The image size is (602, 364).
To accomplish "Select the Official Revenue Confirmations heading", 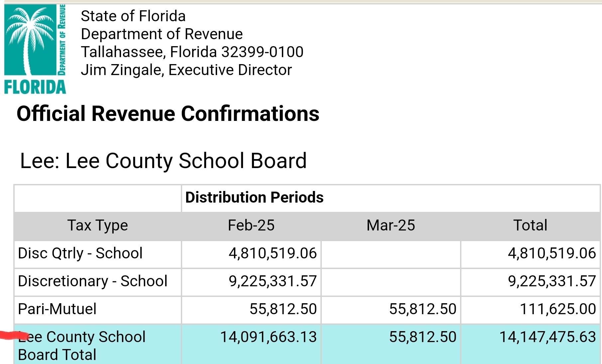I will click(x=168, y=114).
